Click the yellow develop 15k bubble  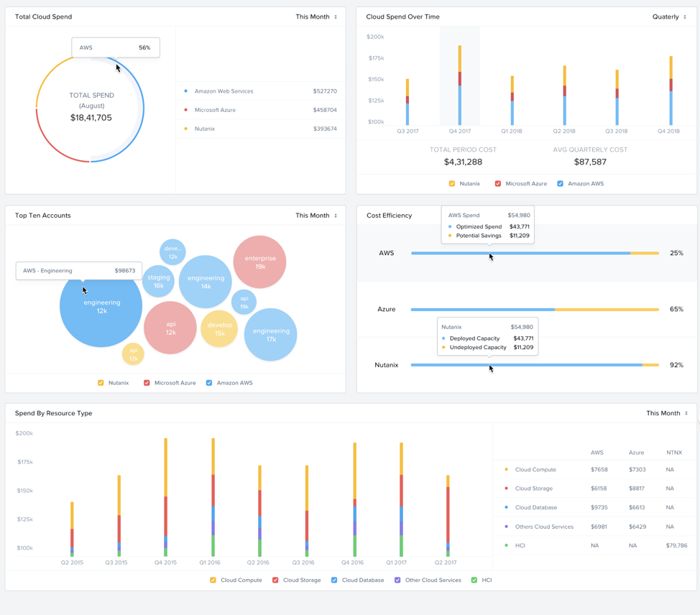click(219, 329)
